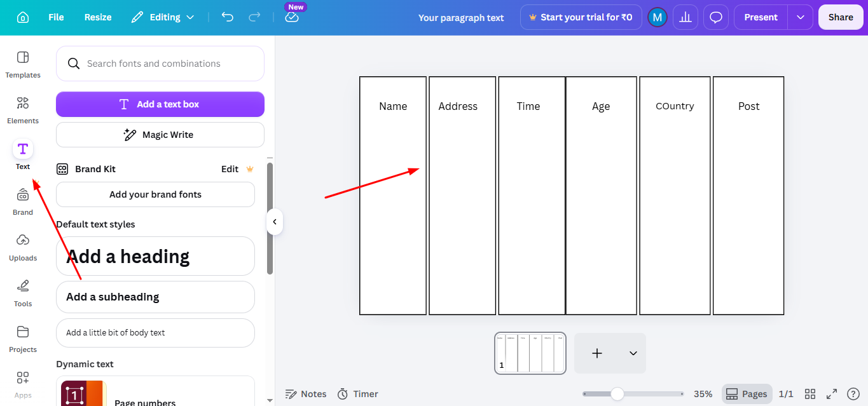Enter fullscreen mode icon

(832, 394)
